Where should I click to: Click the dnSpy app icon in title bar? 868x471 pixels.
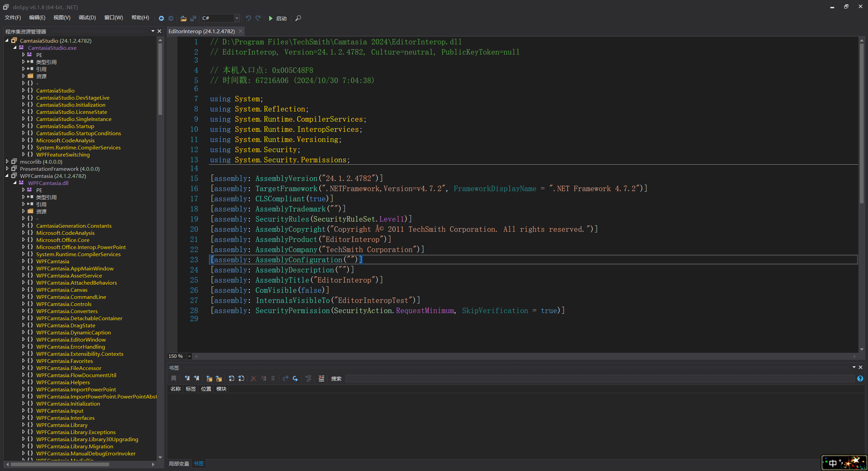click(x=6, y=7)
